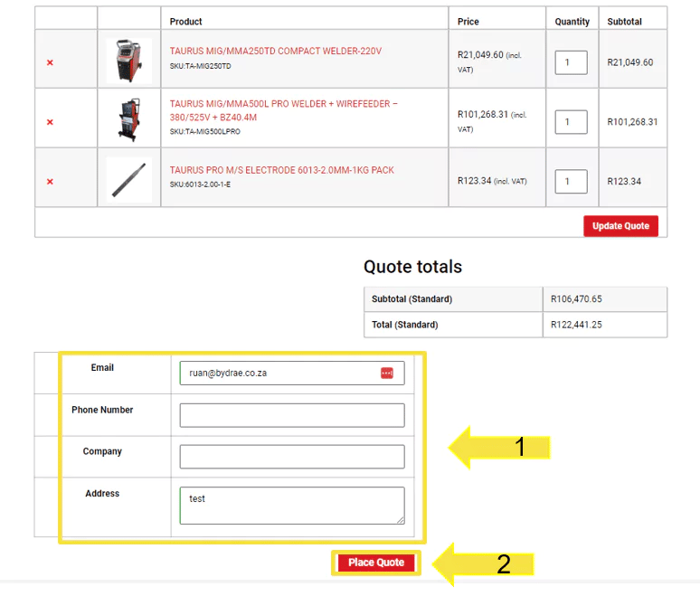Grab the Address textarea resize handle

(400, 519)
